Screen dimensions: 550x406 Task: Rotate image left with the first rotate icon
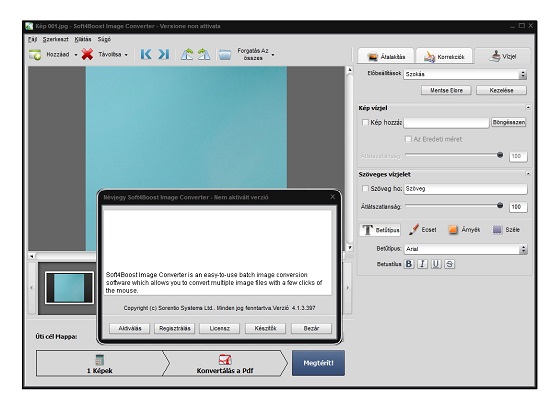[187, 54]
